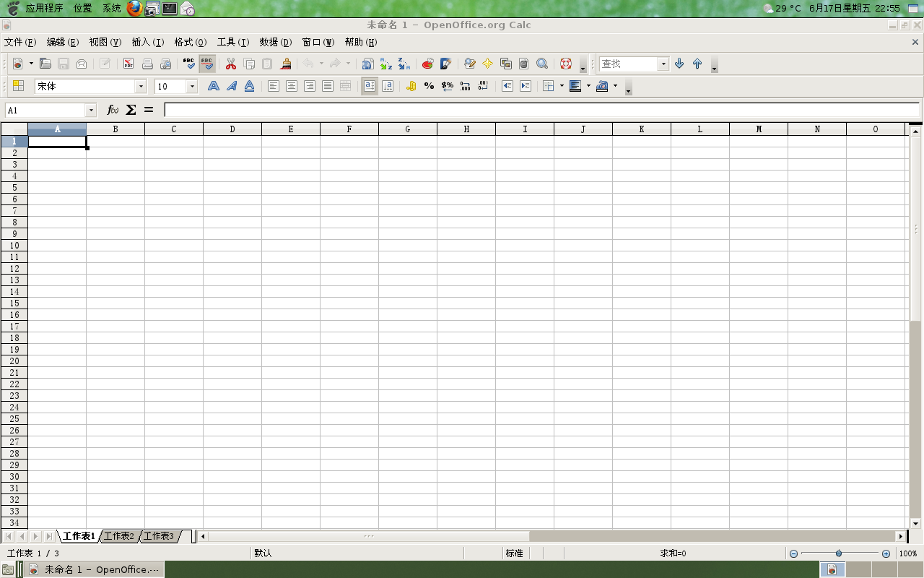The width and height of the screenshot is (924, 578).
Task: Open Help lifebuoy icon
Action: click(566, 64)
